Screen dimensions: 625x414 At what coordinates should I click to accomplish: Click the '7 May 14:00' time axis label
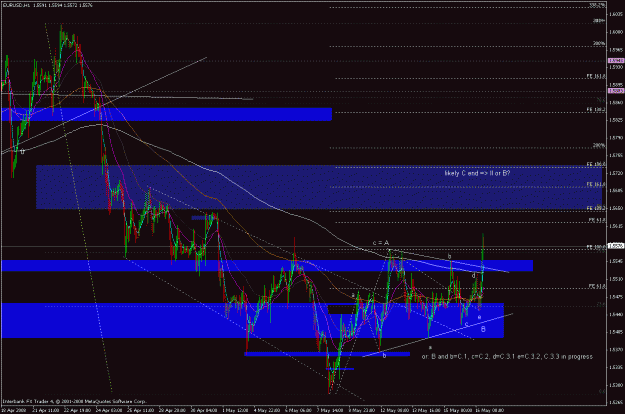tap(330, 410)
